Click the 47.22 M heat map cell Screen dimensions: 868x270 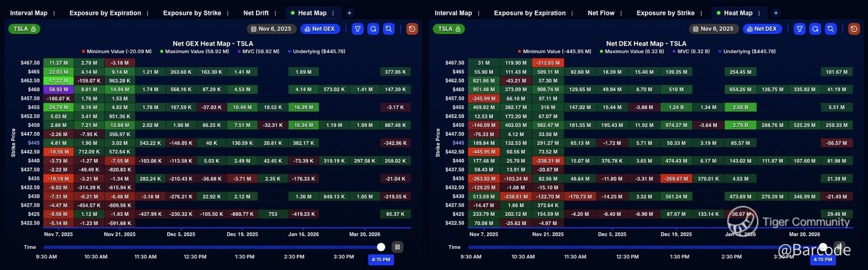pyautogui.click(x=59, y=80)
